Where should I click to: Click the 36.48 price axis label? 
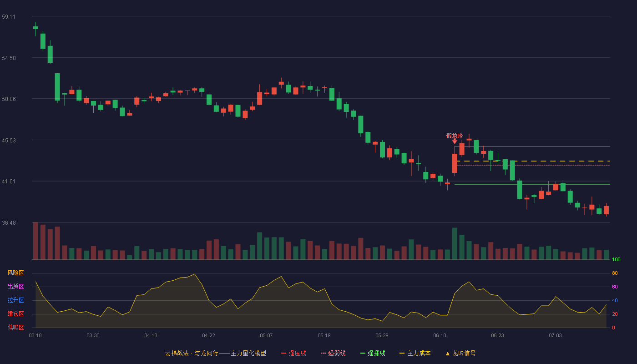pos(9,223)
